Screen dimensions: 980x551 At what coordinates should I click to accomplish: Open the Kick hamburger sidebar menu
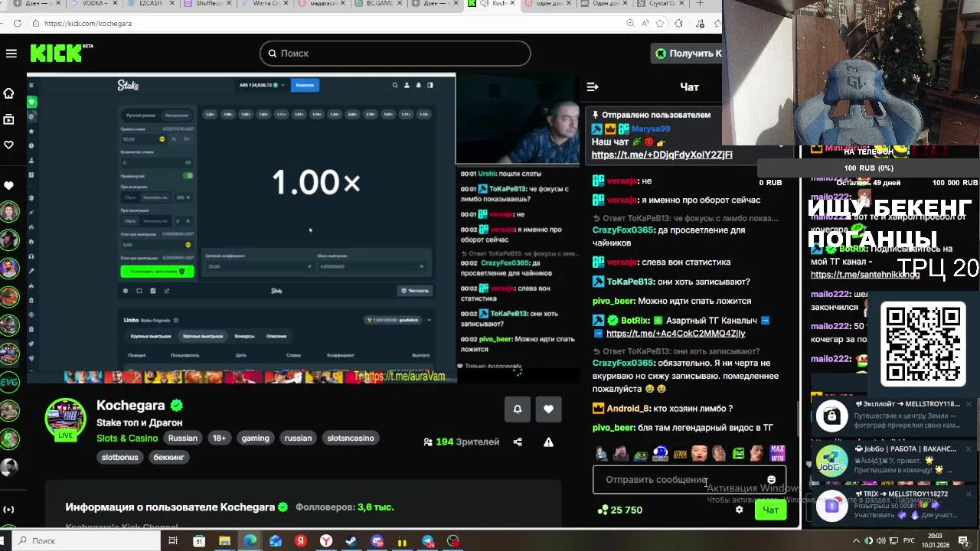pyautogui.click(x=11, y=54)
